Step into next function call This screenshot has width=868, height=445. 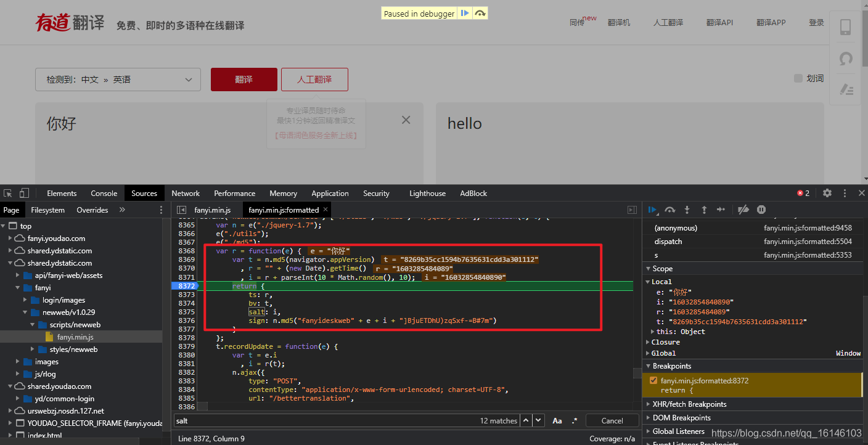[x=687, y=210]
